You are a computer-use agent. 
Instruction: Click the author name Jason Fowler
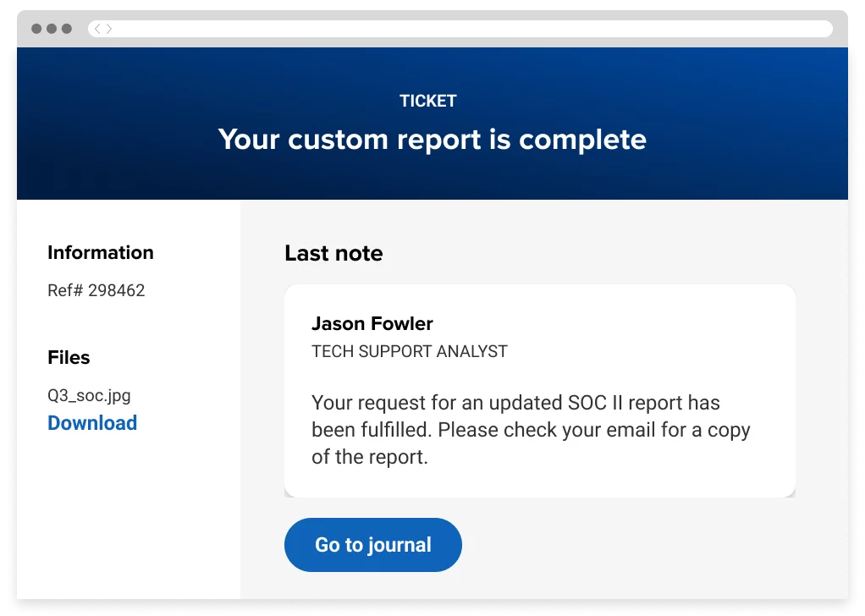click(372, 323)
